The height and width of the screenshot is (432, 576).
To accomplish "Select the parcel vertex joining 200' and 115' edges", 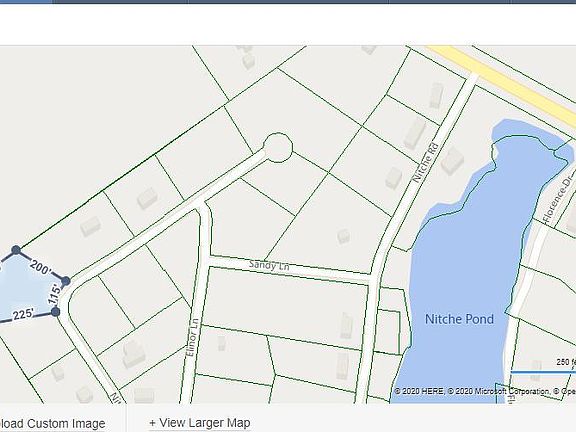I will point(65,281).
